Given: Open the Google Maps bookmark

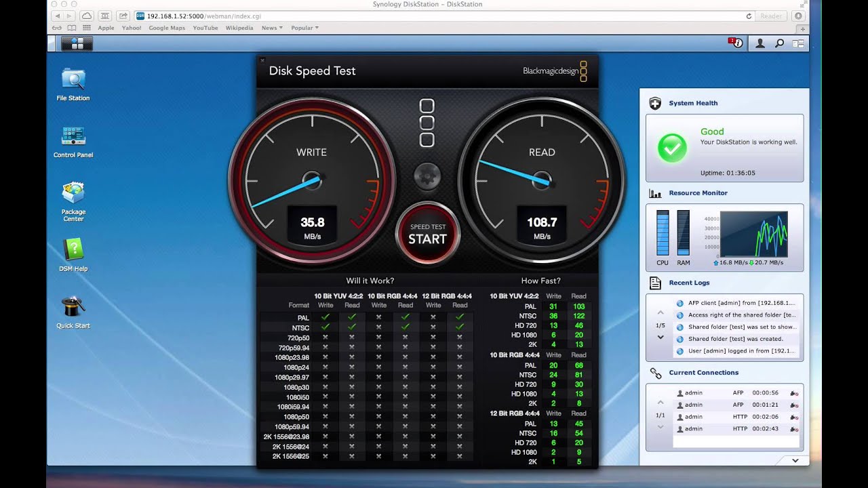Looking at the screenshot, I should coord(167,28).
